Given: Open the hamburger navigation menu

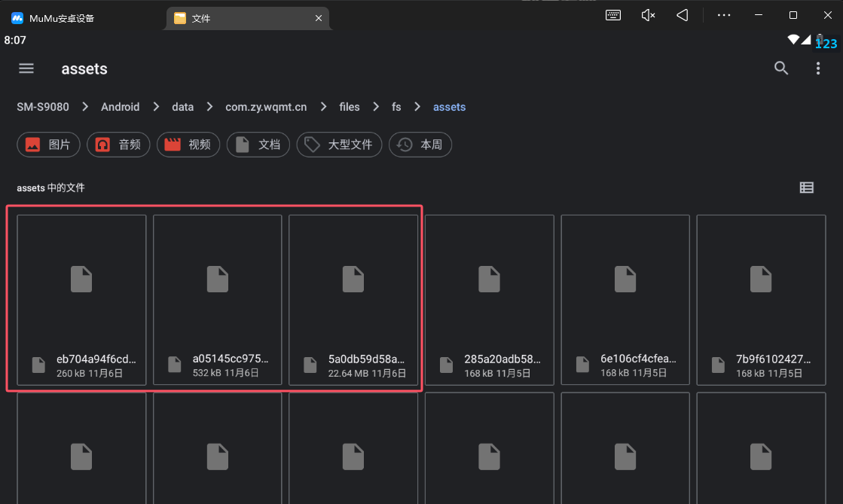Looking at the screenshot, I should pos(26,69).
